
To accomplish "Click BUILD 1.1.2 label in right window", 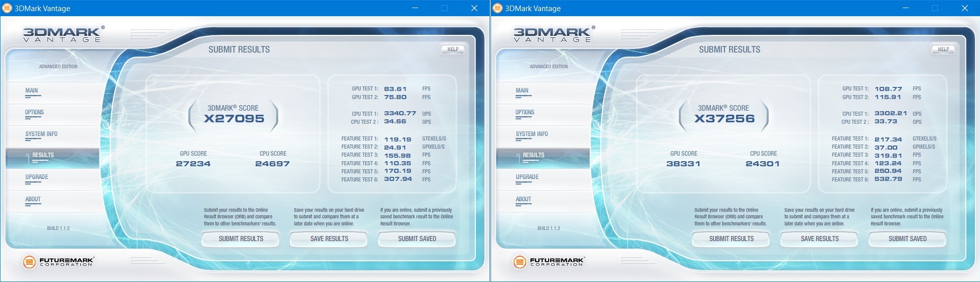I will [549, 228].
